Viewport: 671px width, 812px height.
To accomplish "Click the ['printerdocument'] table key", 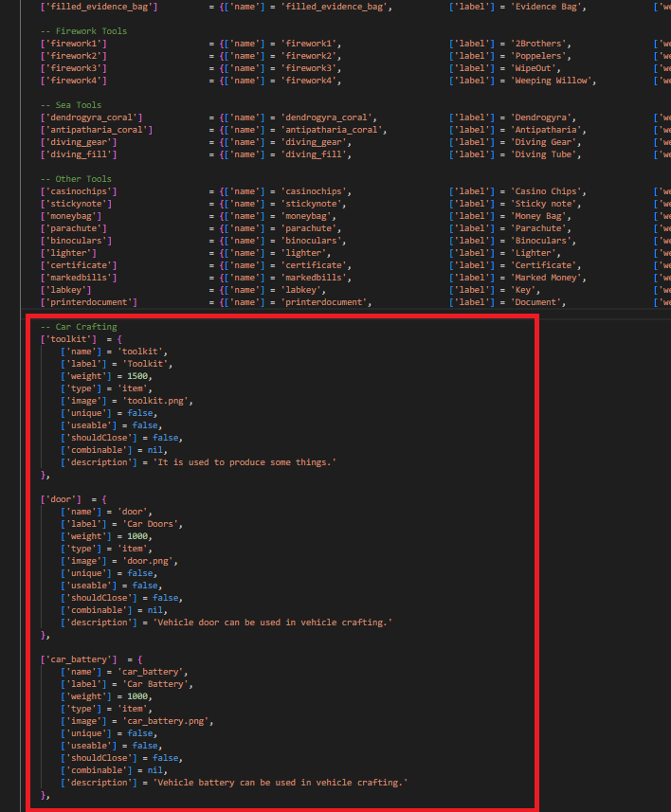I will (88, 302).
